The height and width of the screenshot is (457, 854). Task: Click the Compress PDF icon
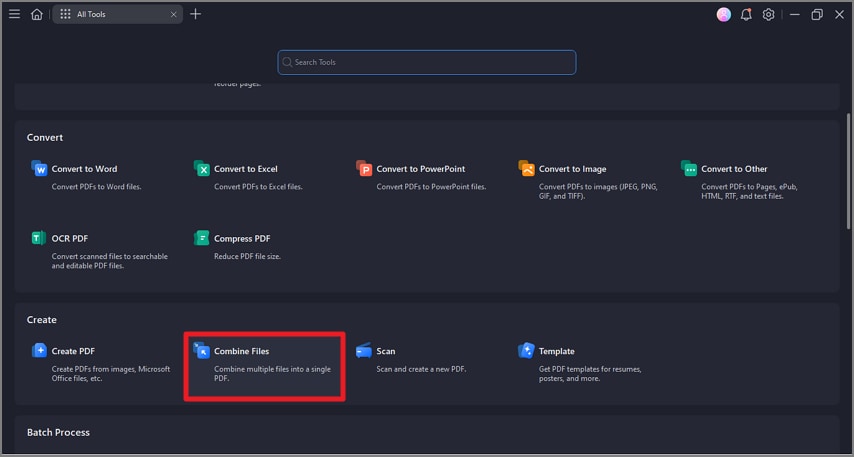click(201, 239)
